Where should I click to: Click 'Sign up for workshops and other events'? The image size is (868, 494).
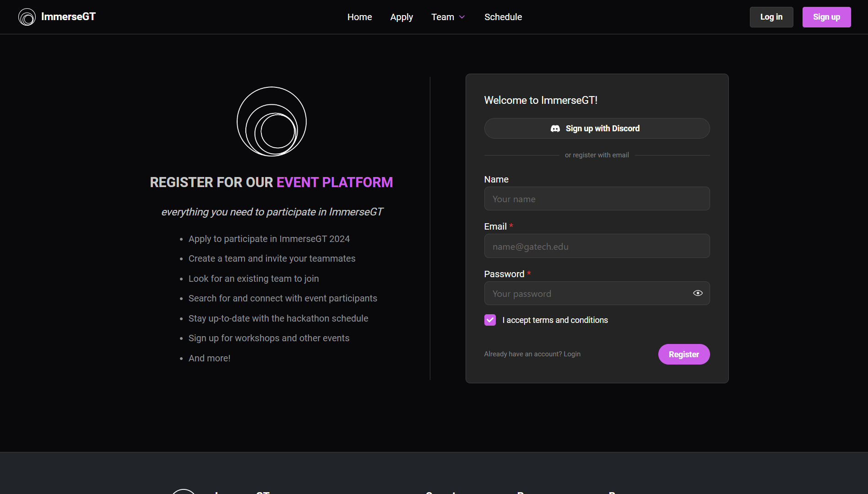click(269, 338)
